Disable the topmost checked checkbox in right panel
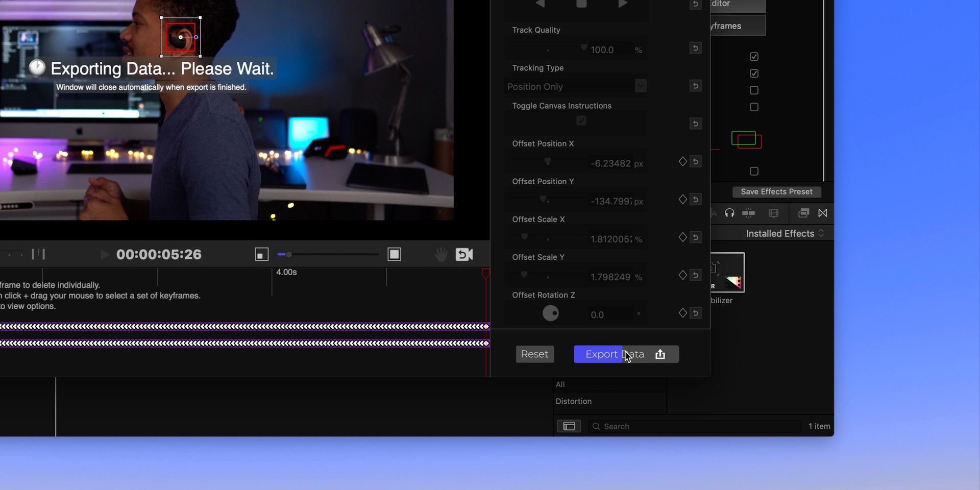Screen dimensions: 980x490 pyautogui.click(x=754, y=57)
